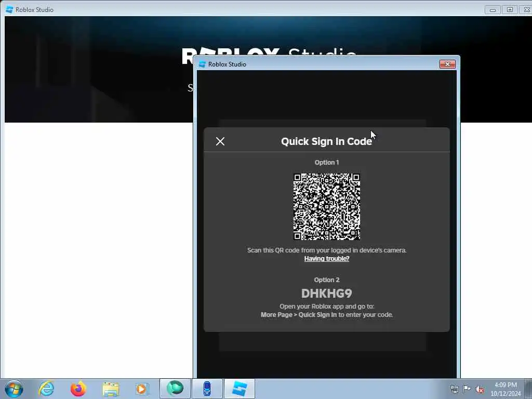The image size is (532, 399).
Task: Click 'Open your Roblox app and go to:' text
Action: [326, 307]
